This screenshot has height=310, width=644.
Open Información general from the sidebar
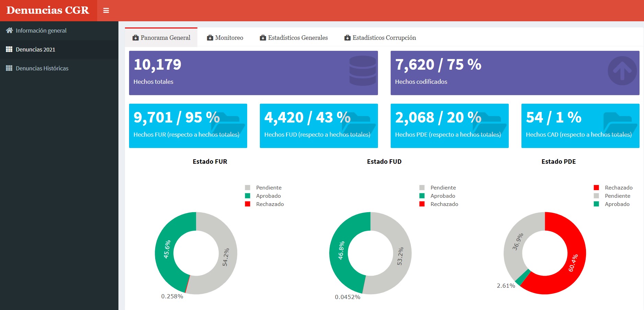[41, 30]
